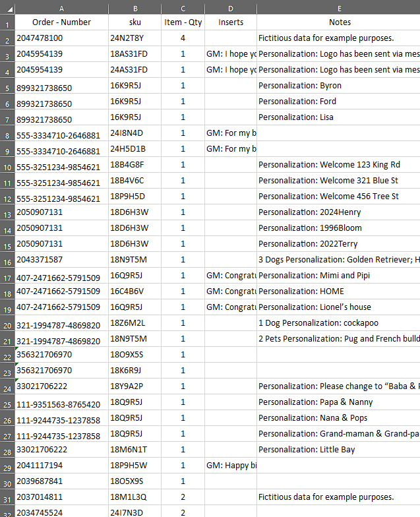The width and height of the screenshot is (420, 517).
Task: Click the "Notes" header cell
Action: [x=338, y=22]
